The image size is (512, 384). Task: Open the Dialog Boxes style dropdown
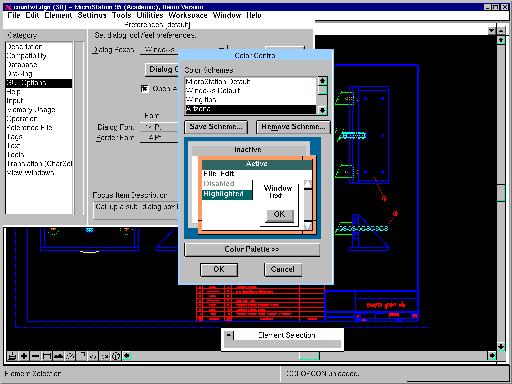pos(159,50)
